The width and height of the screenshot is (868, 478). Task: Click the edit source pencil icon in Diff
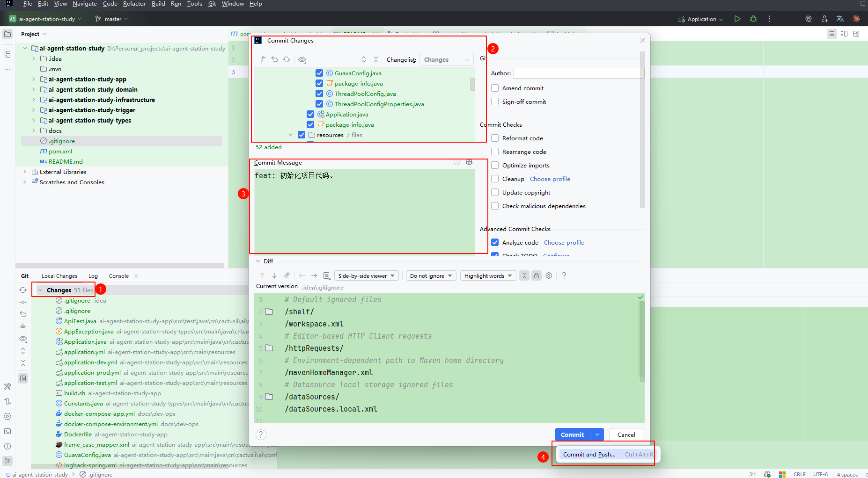[x=287, y=275]
